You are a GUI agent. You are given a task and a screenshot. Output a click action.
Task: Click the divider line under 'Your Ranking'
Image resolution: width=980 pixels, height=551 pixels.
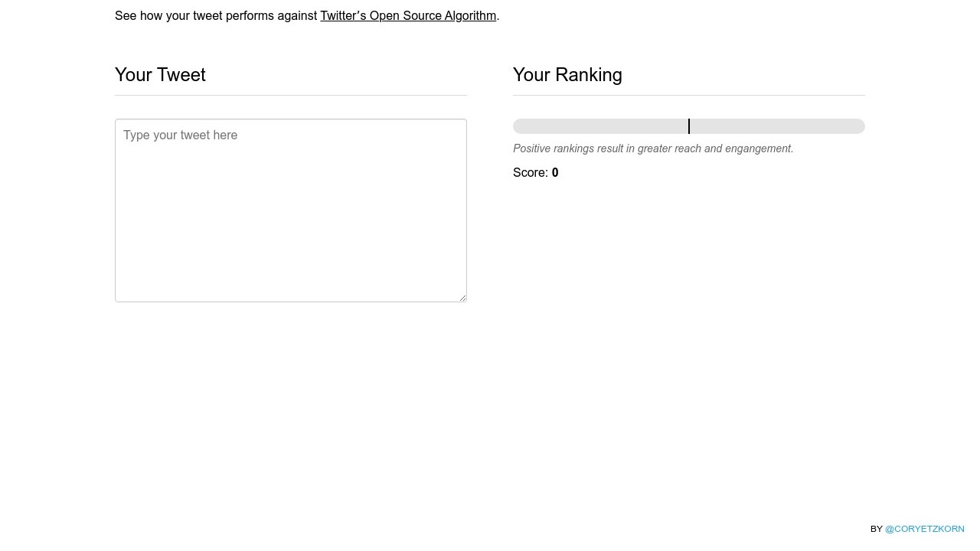pos(689,96)
